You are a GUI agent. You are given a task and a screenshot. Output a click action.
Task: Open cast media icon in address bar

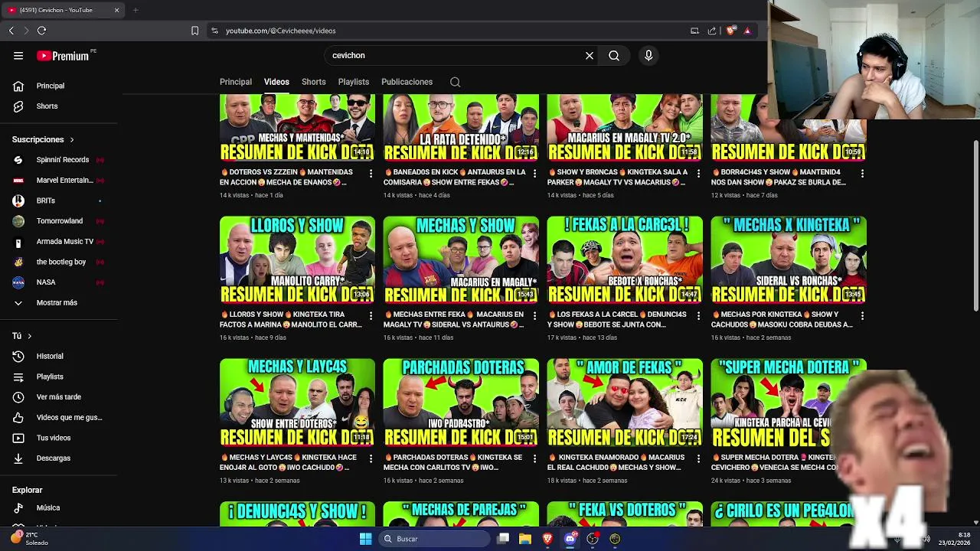pos(694,31)
